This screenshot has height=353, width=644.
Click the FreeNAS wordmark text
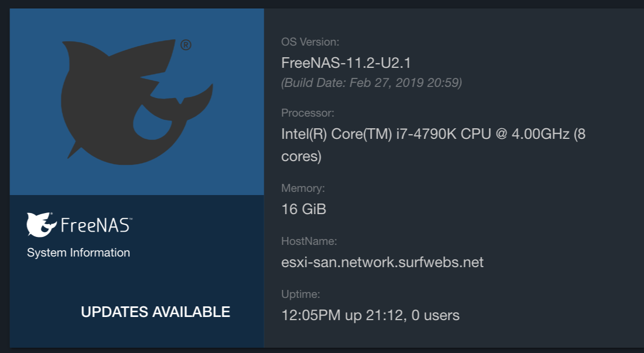tap(96, 225)
